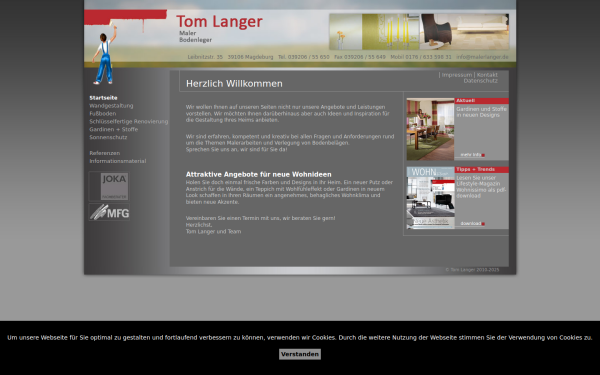This screenshot has height=375, width=600.
Task: Open the Fußboden menu entry
Action: point(103,114)
